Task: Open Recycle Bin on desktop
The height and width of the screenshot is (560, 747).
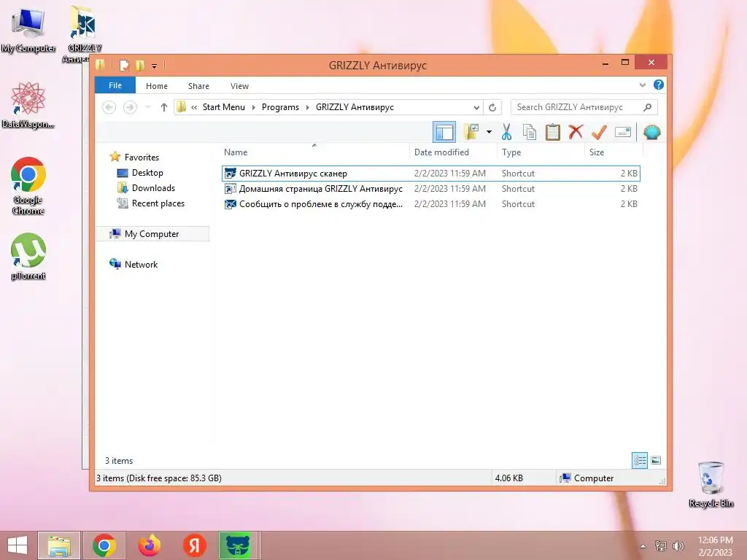Action: (x=711, y=484)
